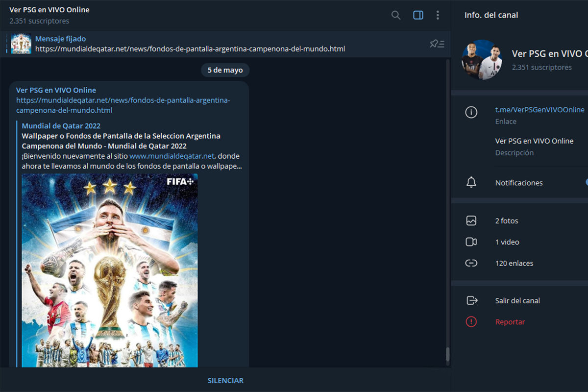Toggle the split view icon in header

click(x=417, y=15)
